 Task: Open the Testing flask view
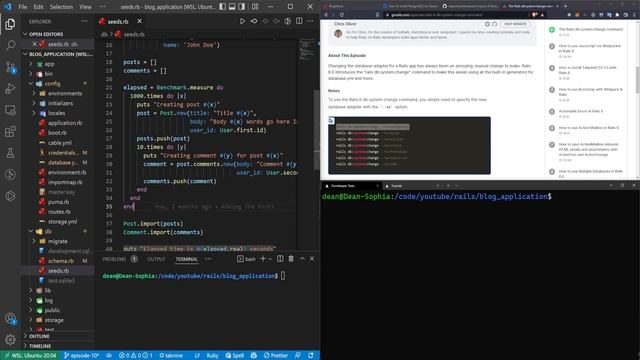(10, 153)
